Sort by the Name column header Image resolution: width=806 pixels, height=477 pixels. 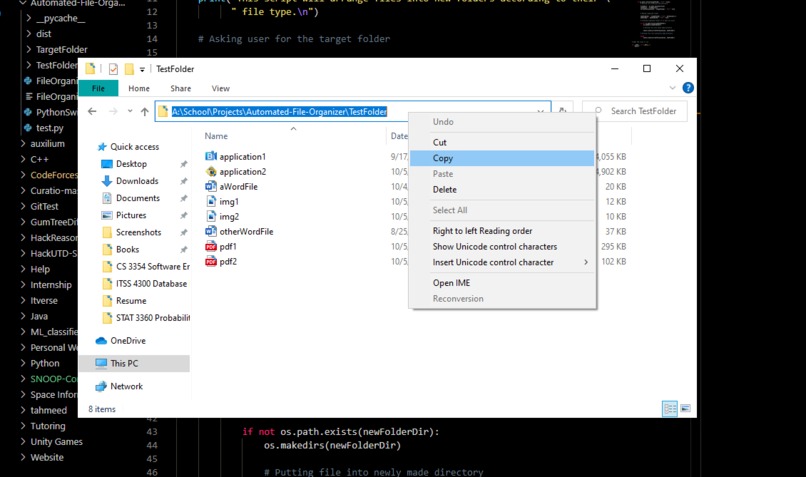(x=216, y=136)
